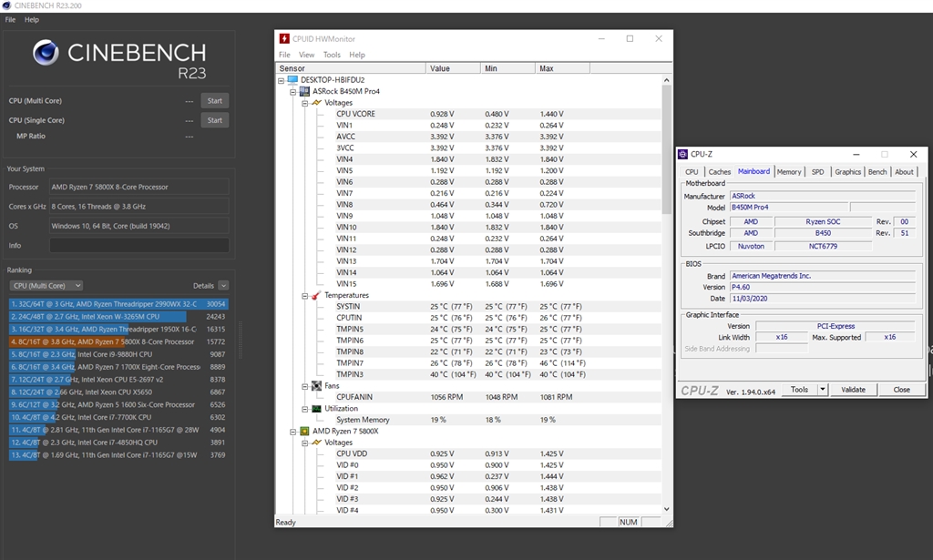This screenshot has height=560, width=933.
Task: Collapse the Temperatures group in HWMonitor
Action: [306, 295]
